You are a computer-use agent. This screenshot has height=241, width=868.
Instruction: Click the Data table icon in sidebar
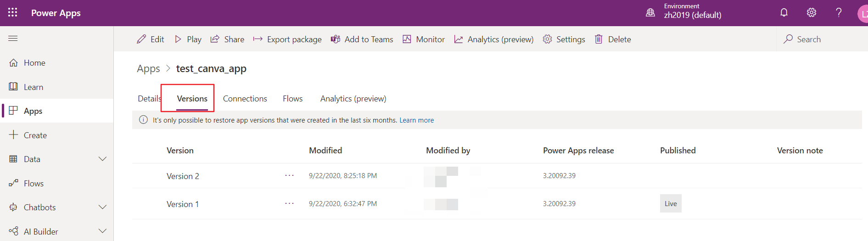(13, 159)
